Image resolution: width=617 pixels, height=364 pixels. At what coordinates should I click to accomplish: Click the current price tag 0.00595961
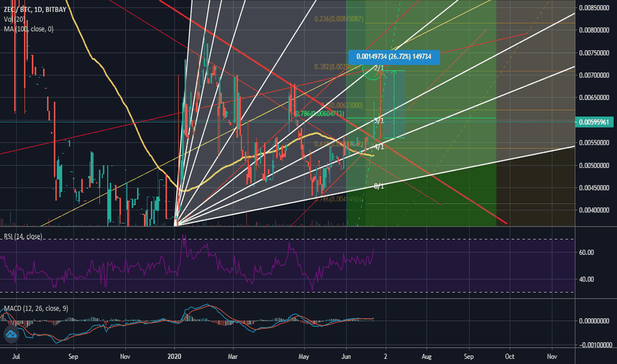[x=594, y=122]
